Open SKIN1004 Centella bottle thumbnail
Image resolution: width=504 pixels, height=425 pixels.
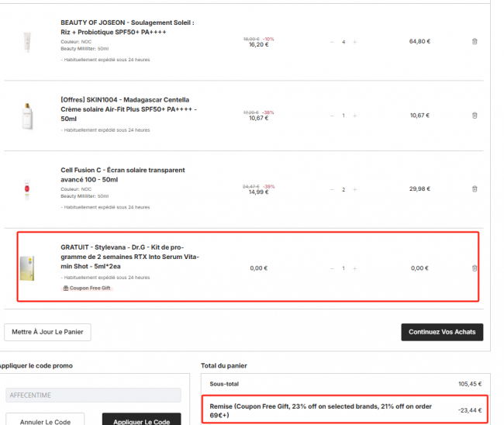(x=27, y=116)
